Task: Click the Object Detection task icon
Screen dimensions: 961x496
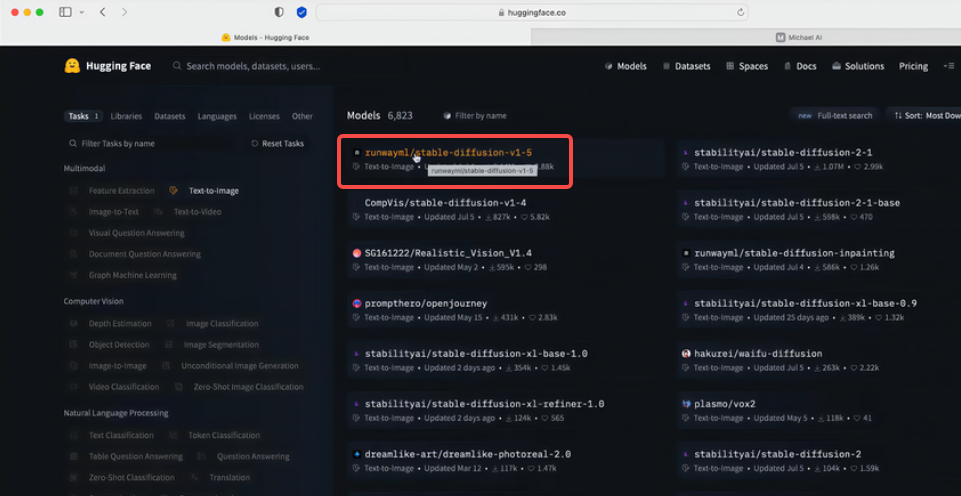Action: [x=74, y=345]
